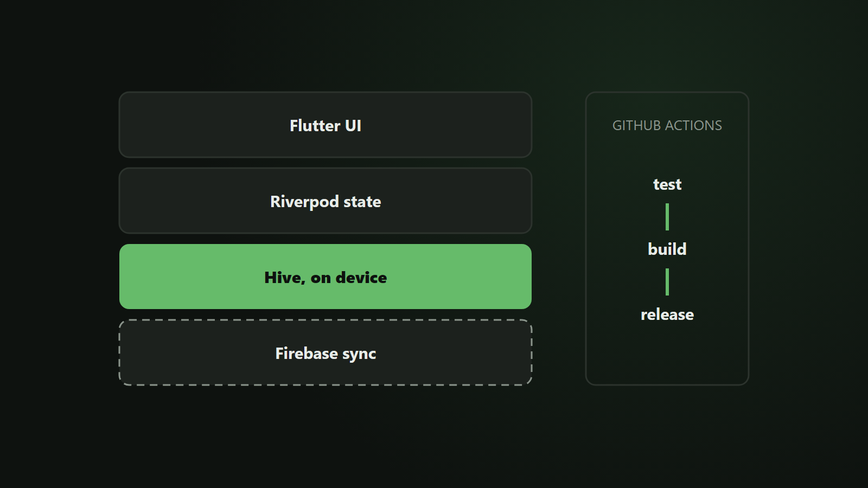Click the Flutter UI layer box
The width and height of the screenshot is (868, 488).
(325, 125)
